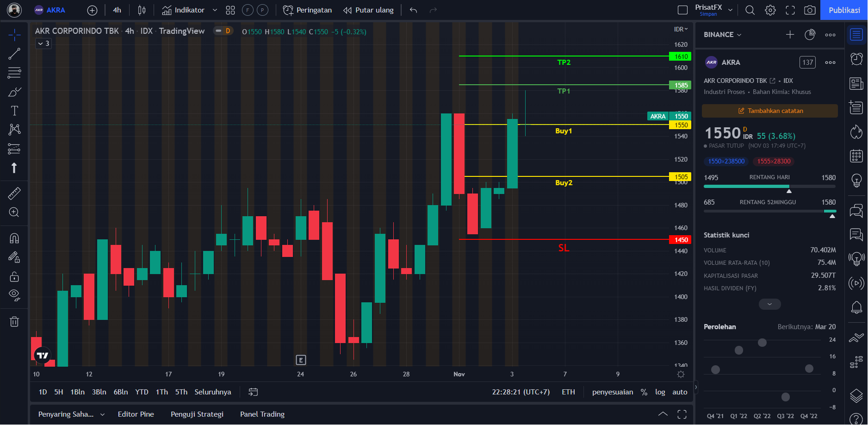Open go to date calendar icon
Screen dimensions: 868x425
pyautogui.click(x=253, y=392)
